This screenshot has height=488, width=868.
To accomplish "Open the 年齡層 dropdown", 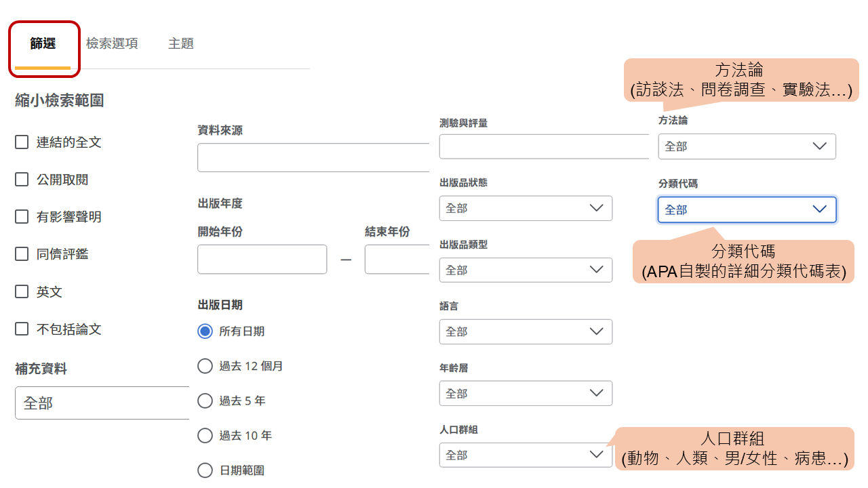I will pyautogui.click(x=526, y=393).
